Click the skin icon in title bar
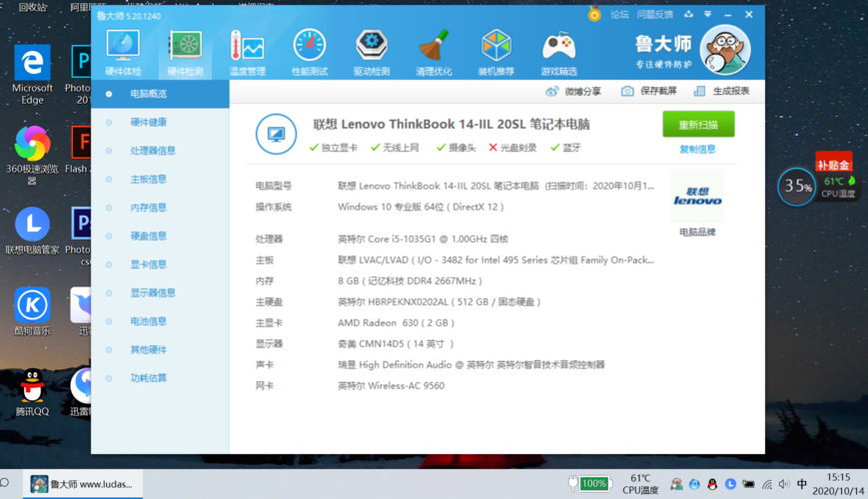The image size is (868, 499). pyautogui.click(x=688, y=14)
